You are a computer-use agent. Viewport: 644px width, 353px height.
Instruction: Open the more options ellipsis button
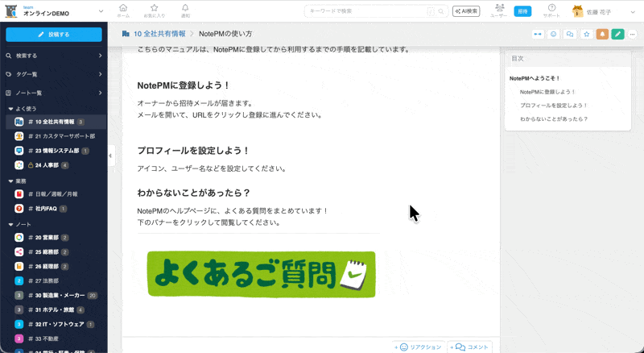pos(633,34)
